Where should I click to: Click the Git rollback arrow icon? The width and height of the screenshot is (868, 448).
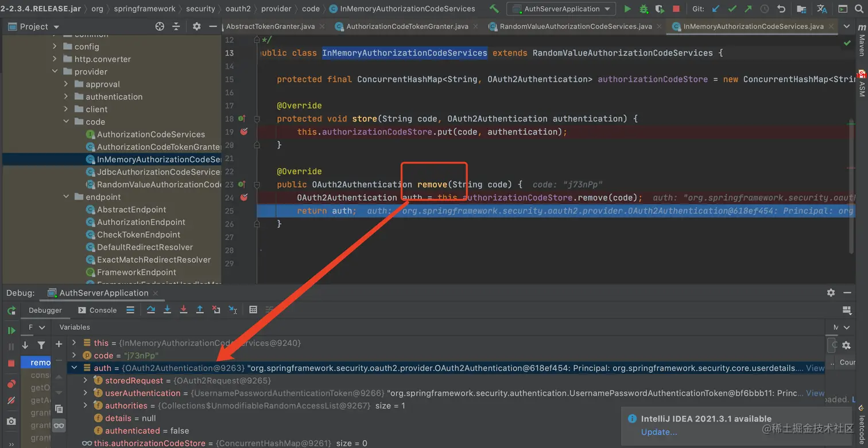point(781,9)
